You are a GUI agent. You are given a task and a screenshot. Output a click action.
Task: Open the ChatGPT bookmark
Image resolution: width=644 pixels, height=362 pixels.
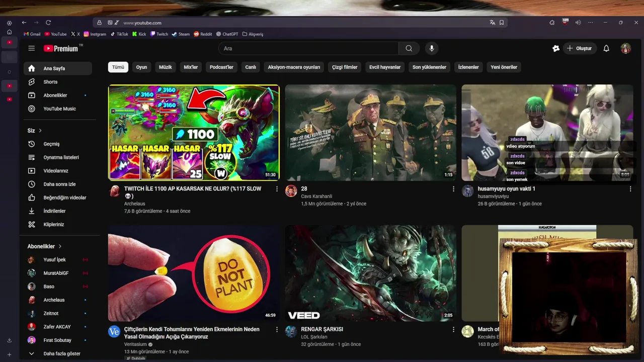point(227,34)
